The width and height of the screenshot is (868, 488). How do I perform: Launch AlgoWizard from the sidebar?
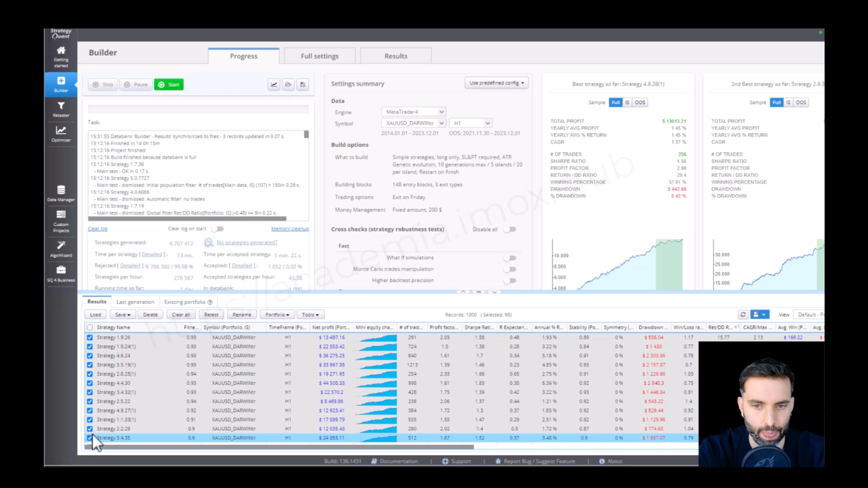tap(61, 249)
